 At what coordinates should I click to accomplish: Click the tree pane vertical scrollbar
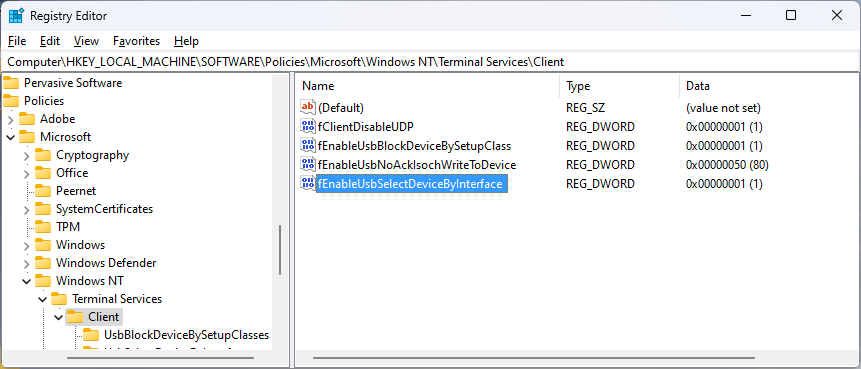pyautogui.click(x=281, y=250)
